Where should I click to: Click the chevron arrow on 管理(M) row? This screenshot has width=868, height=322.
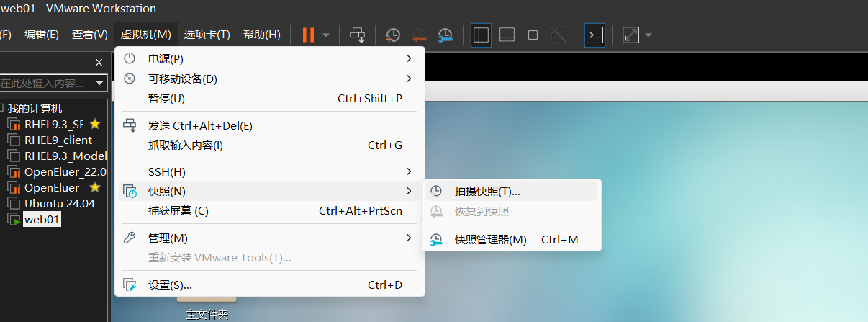409,238
